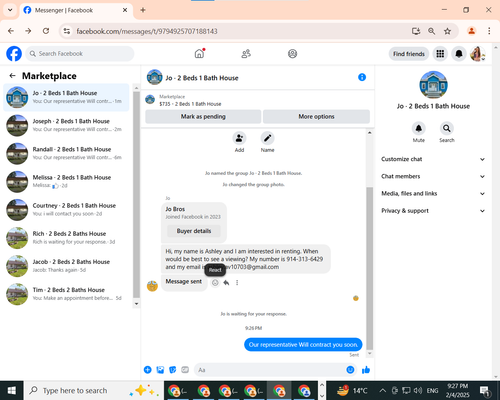Open the Chrome three-dot menu
Viewport: 500px width, 400px height.
click(x=489, y=31)
